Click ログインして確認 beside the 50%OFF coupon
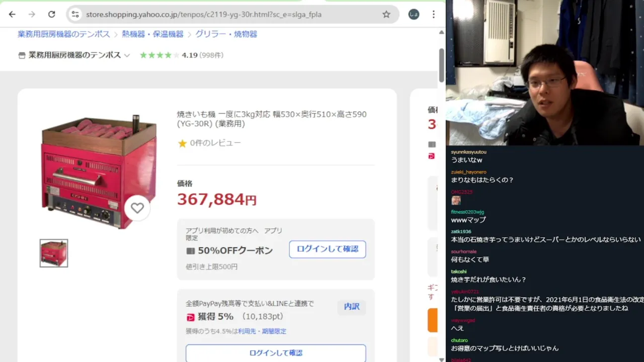 (x=328, y=249)
